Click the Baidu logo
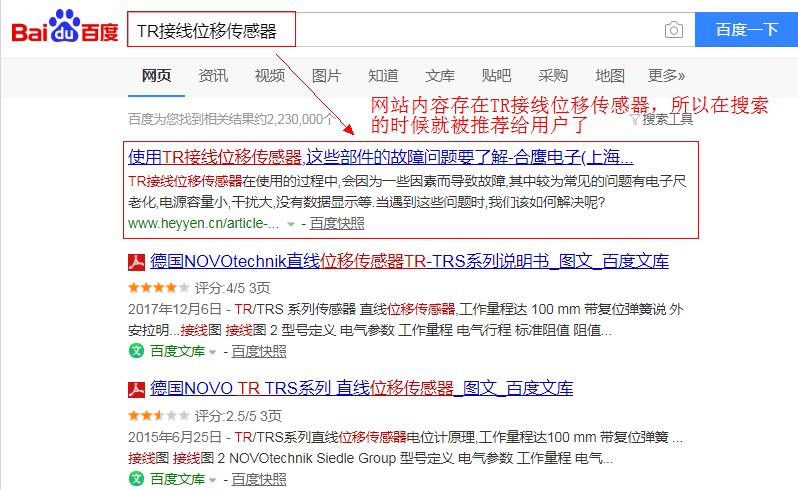 [x=62, y=28]
